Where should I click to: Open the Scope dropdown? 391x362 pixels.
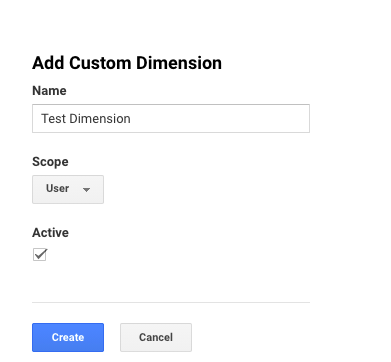tap(68, 189)
